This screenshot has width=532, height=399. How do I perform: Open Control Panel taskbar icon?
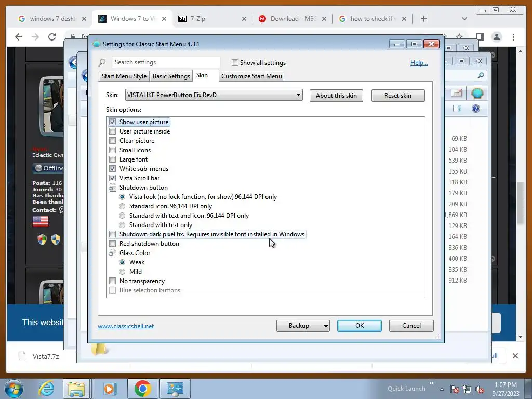(x=175, y=389)
